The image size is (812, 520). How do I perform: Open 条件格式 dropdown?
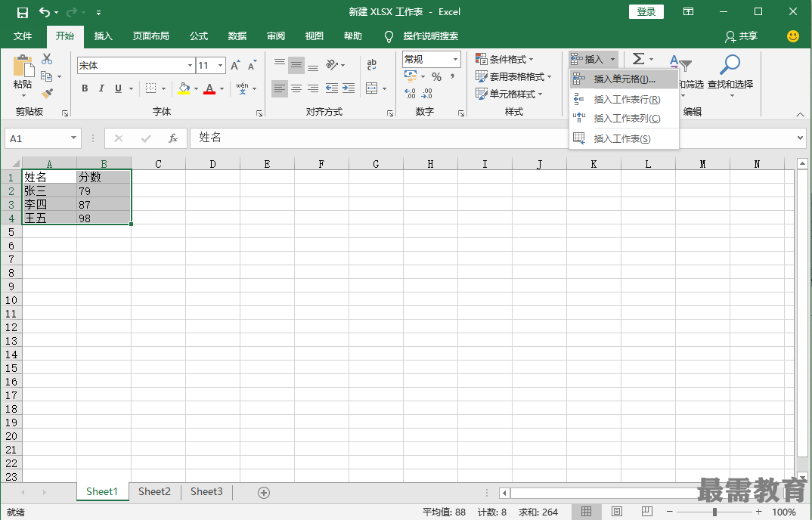pyautogui.click(x=504, y=60)
